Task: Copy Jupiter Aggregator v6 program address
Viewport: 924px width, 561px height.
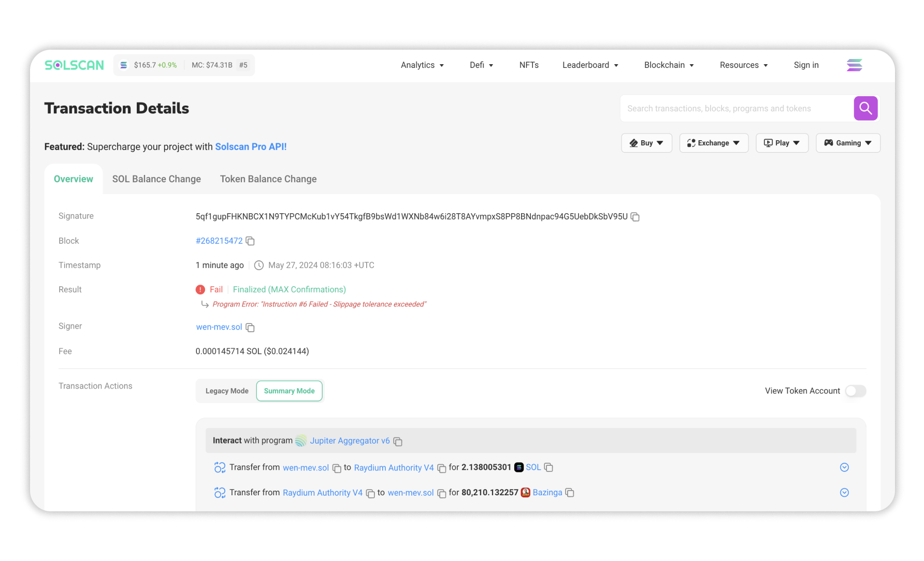Action: point(398,441)
